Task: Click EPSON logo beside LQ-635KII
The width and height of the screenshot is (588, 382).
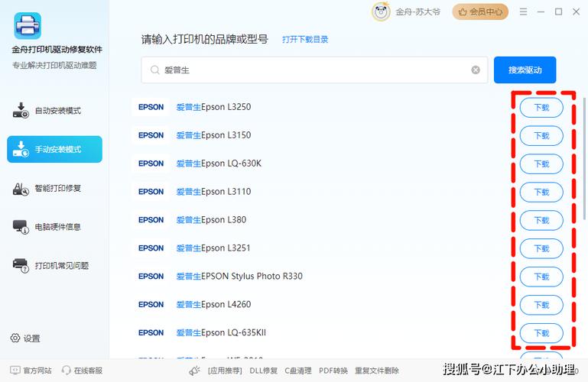Action: 151,332
